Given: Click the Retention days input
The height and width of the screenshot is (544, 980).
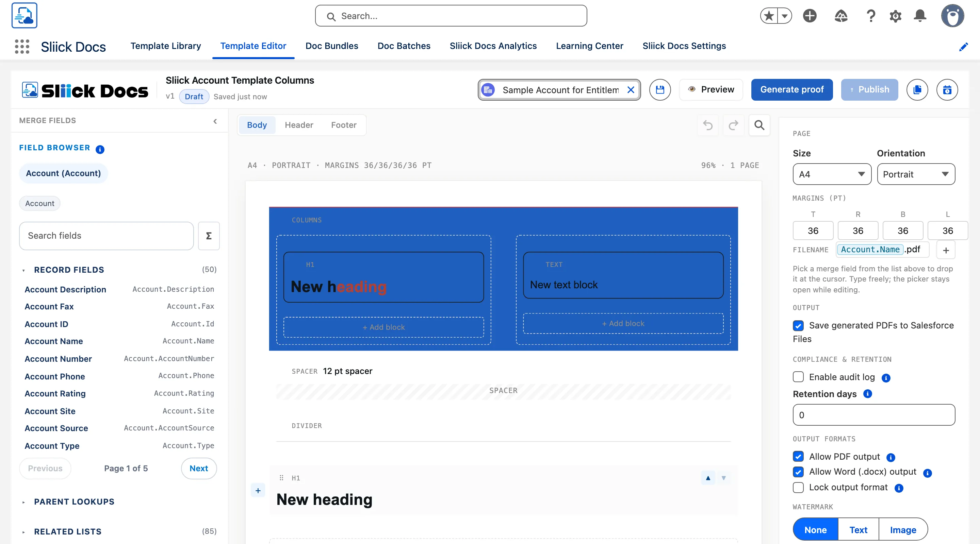Looking at the screenshot, I should tap(873, 415).
